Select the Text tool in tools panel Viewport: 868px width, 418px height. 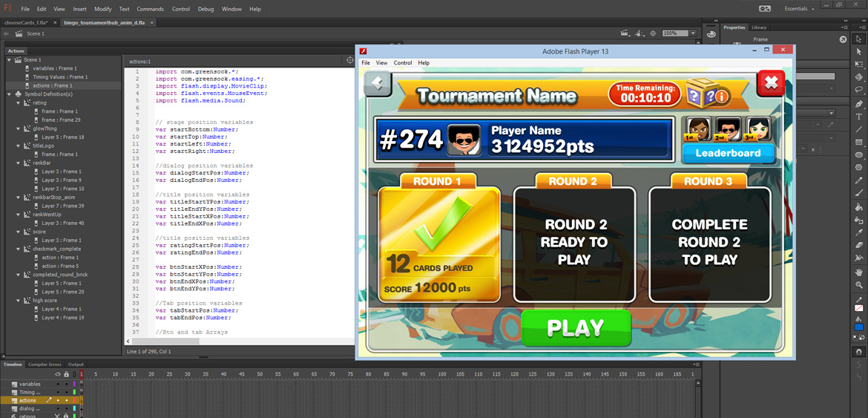[859, 117]
